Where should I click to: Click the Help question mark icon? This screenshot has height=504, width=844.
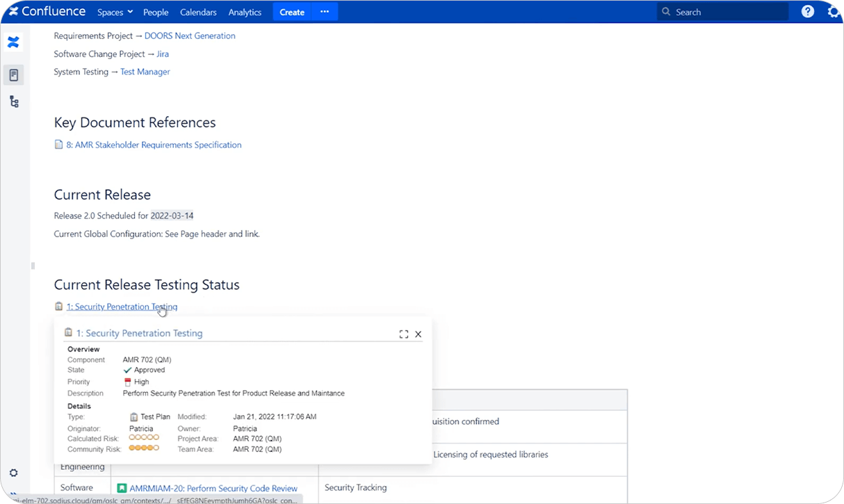(x=807, y=11)
